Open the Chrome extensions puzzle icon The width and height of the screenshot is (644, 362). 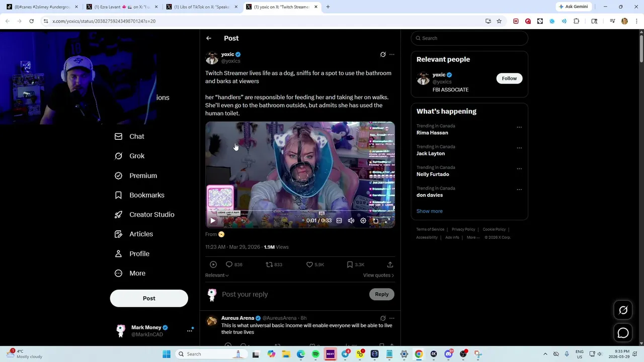pos(577,21)
